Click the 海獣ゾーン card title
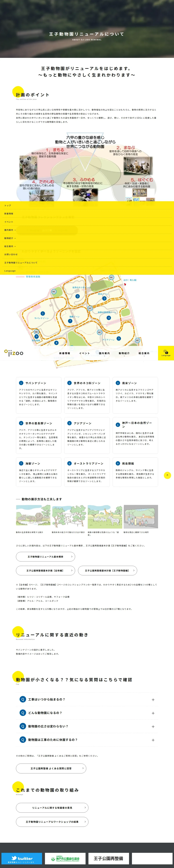The image size is (174, 868). (32, 463)
